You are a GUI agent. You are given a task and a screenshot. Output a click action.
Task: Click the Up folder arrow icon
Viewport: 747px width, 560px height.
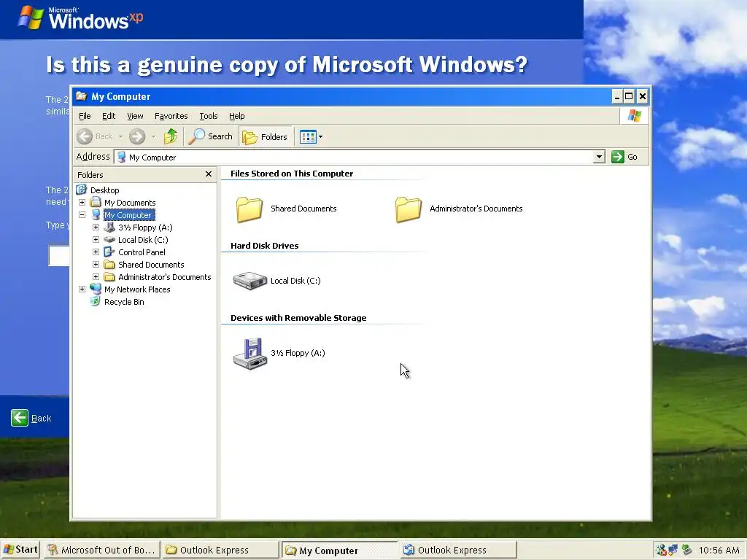pyautogui.click(x=170, y=136)
